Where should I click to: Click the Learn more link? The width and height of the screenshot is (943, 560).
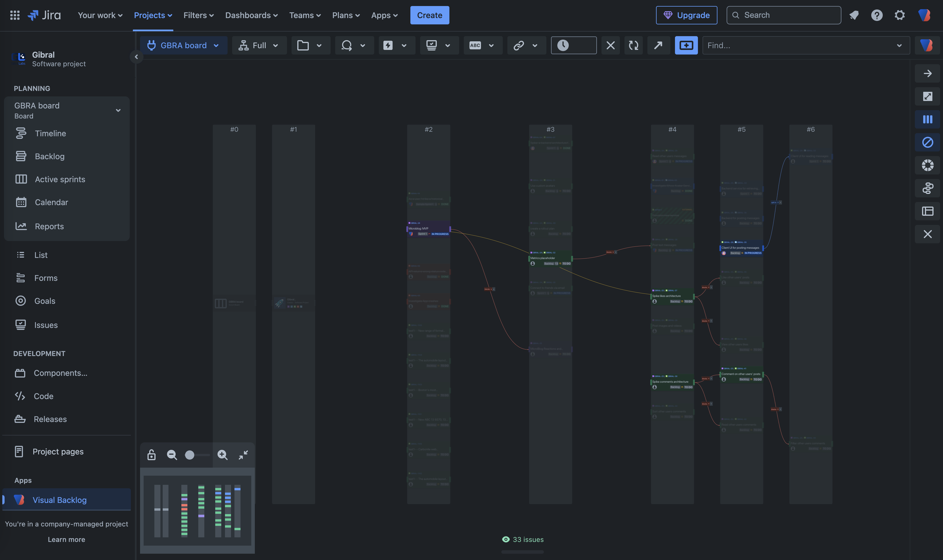66,540
